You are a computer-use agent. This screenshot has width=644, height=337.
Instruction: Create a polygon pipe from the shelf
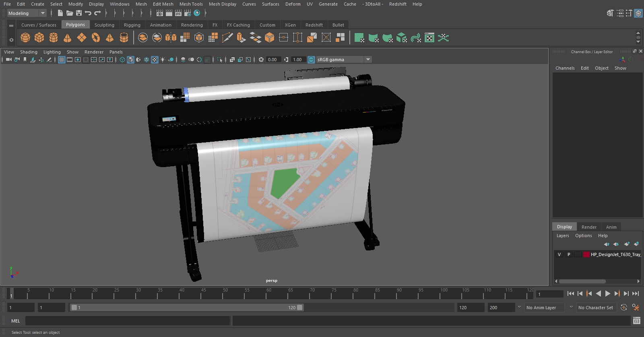[124, 38]
